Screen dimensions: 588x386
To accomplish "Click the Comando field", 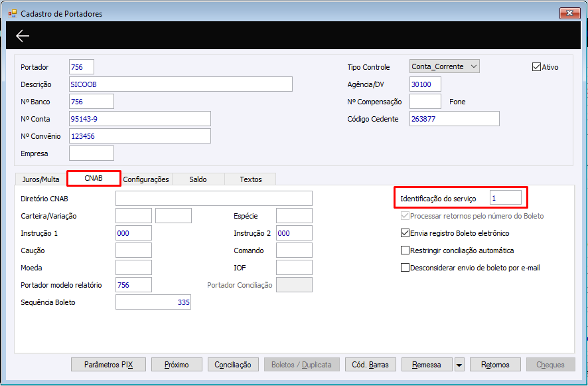I will [295, 250].
